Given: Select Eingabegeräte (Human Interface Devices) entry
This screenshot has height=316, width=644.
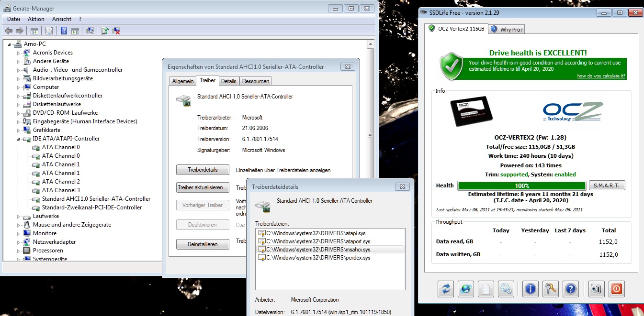Looking at the screenshot, I should (x=85, y=121).
